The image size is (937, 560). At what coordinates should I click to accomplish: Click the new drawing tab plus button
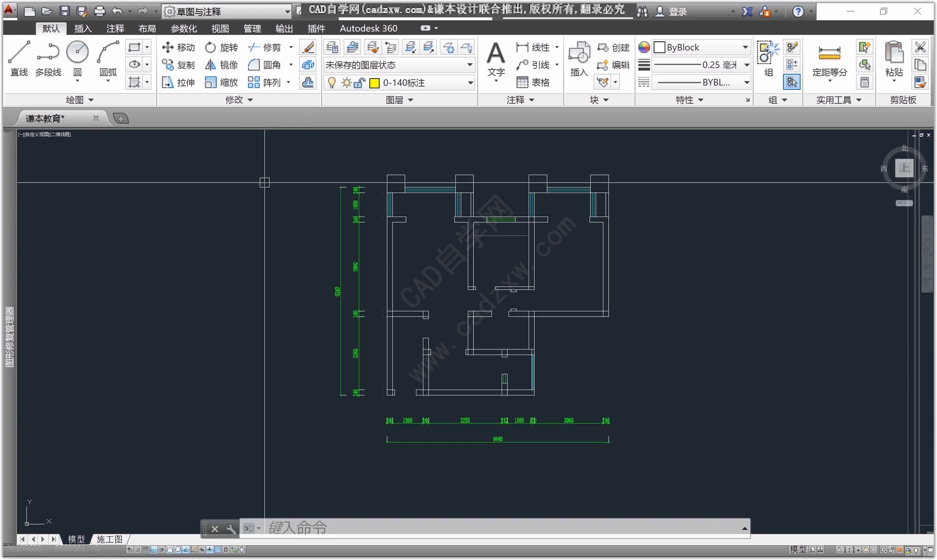point(120,118)
